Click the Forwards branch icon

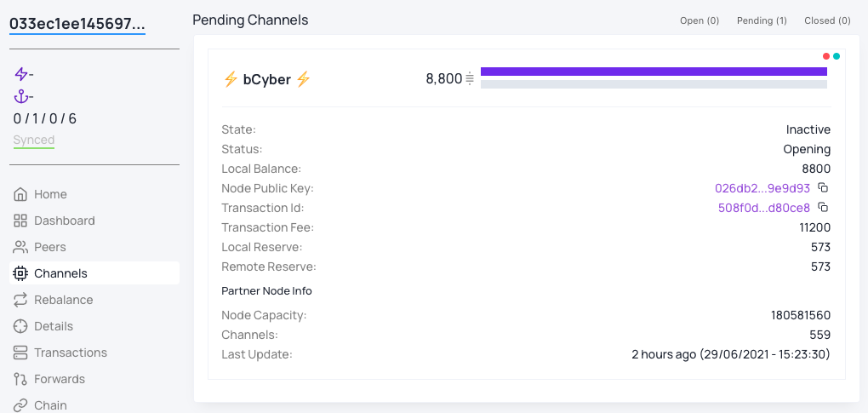click(x=20, y=379)
